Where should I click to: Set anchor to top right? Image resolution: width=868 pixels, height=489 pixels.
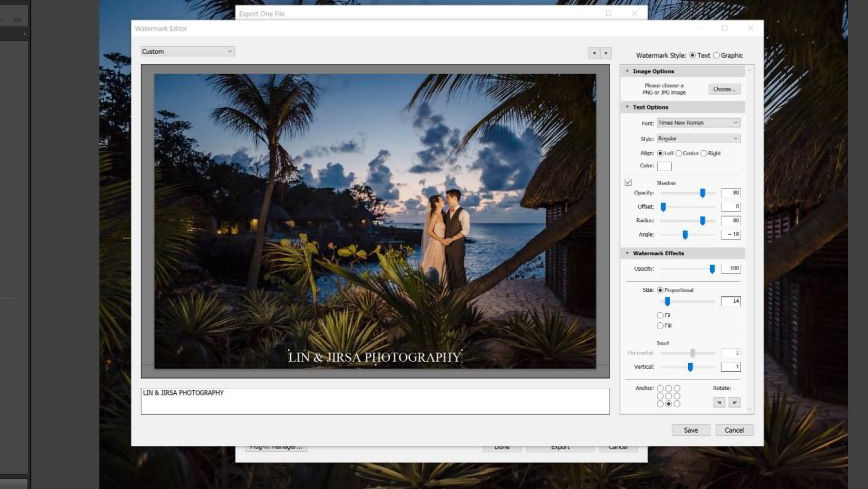(x=677, y=388)
